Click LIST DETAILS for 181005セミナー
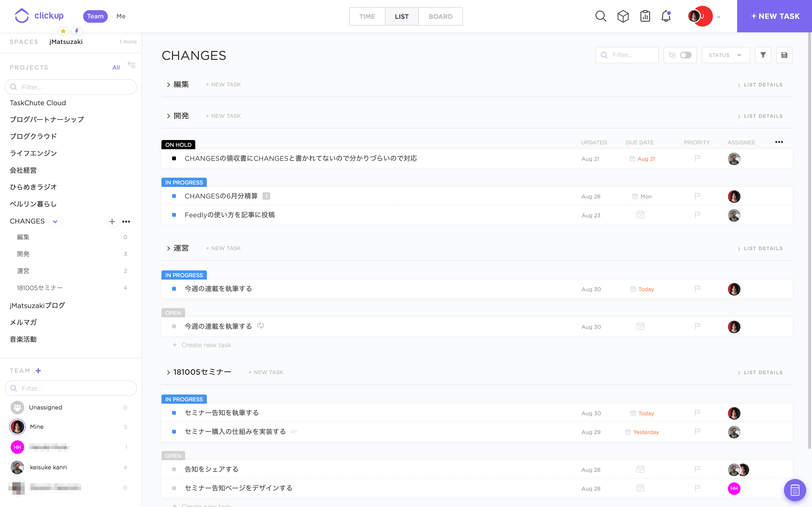This screenshot has height=507, width=812. point(760,372)
